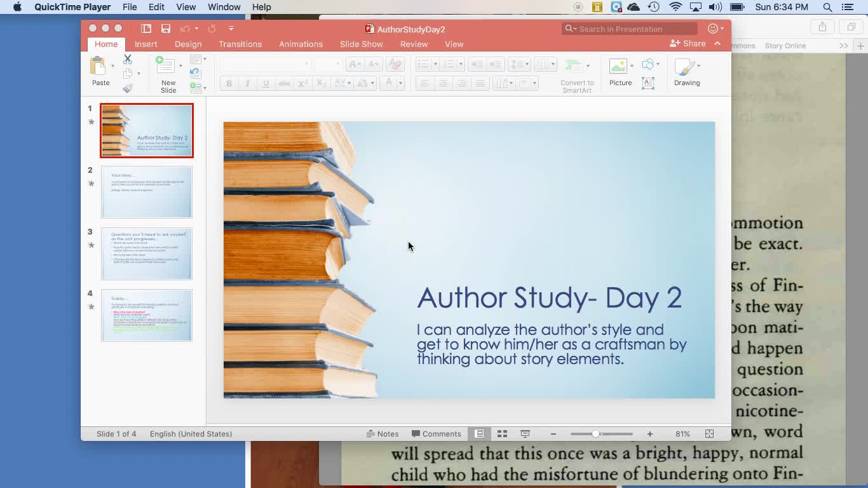Click the Text Box icon

[648, 83]
